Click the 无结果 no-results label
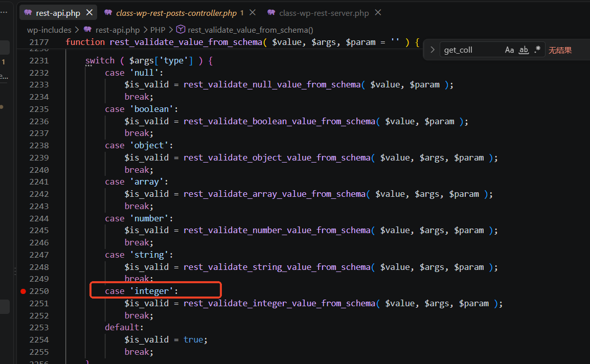590x364 pixels. coord(560,50)
